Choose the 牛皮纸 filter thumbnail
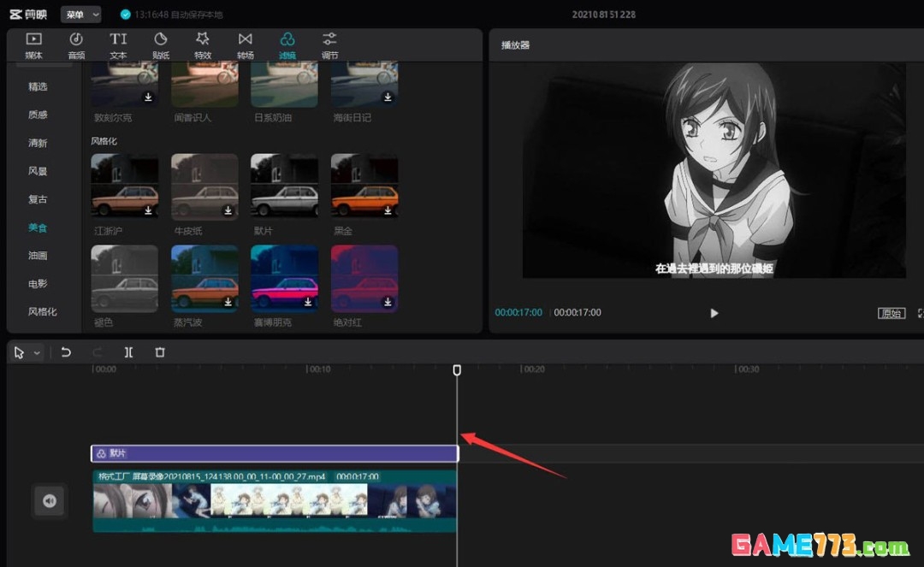924x567 pixels. pos(204,186)
